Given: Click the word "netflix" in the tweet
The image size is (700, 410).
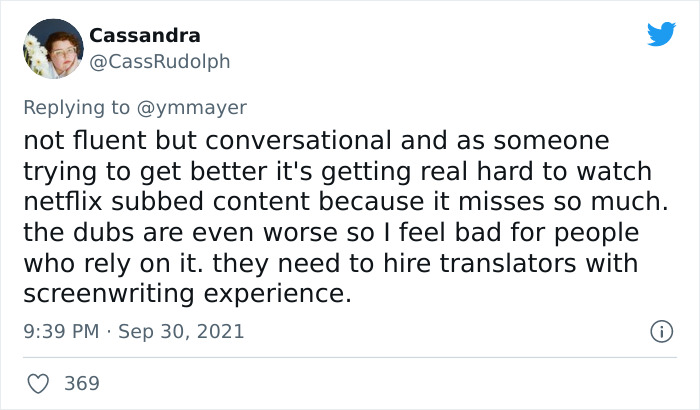Looking at the screenshot, I should [x=63, y=201].
